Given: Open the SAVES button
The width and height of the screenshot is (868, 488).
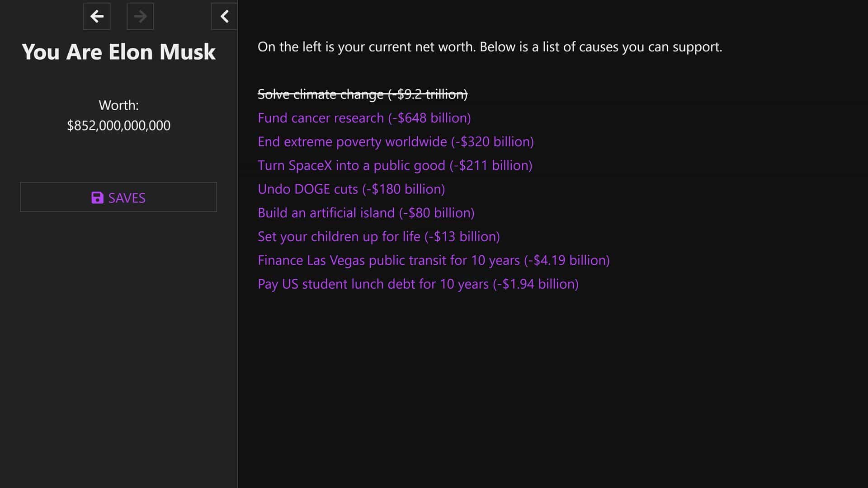Looking at the screenshot, I should (118, 197).
